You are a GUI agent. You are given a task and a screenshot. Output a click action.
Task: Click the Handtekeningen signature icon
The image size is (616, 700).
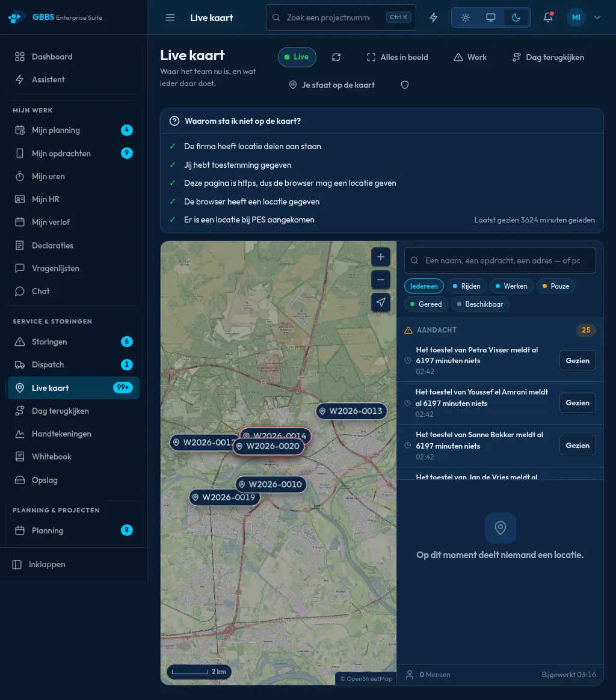coord(20,434)
